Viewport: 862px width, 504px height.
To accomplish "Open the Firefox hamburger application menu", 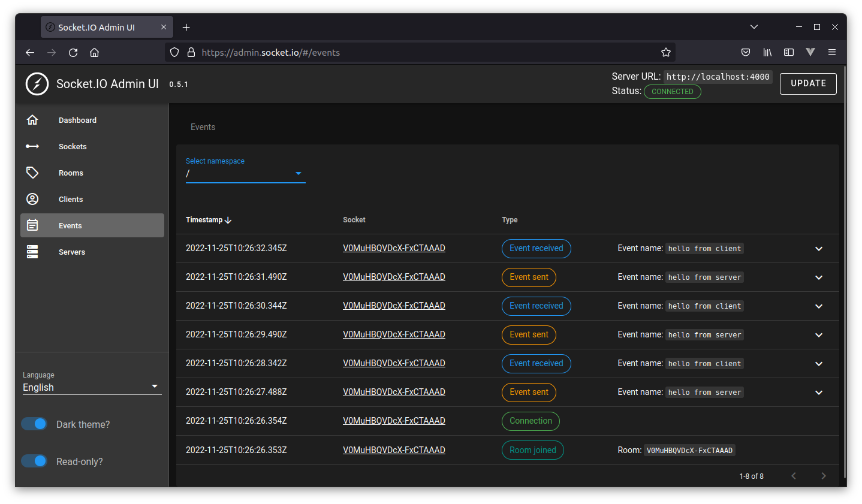I will point(832,52).
